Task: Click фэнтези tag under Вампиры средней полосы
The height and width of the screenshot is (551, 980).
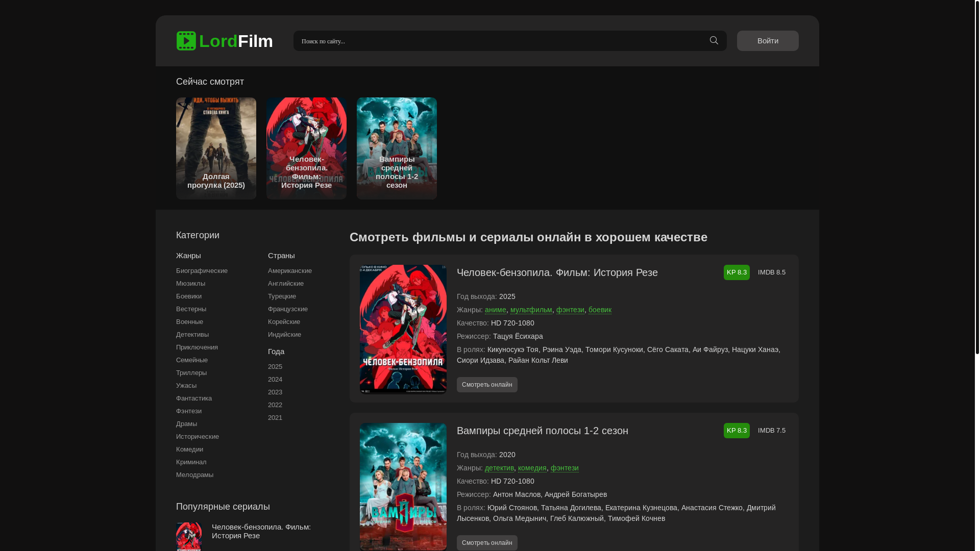Action: (x=565, y=468)
